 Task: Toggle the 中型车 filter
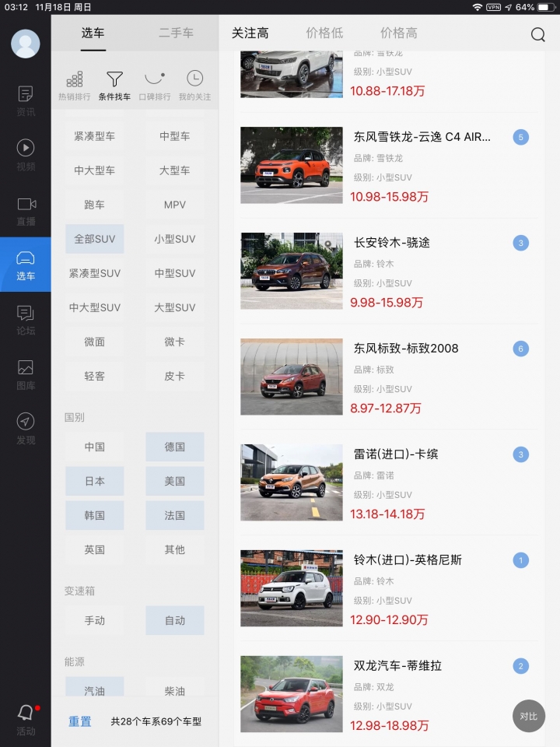pos(175,136)
